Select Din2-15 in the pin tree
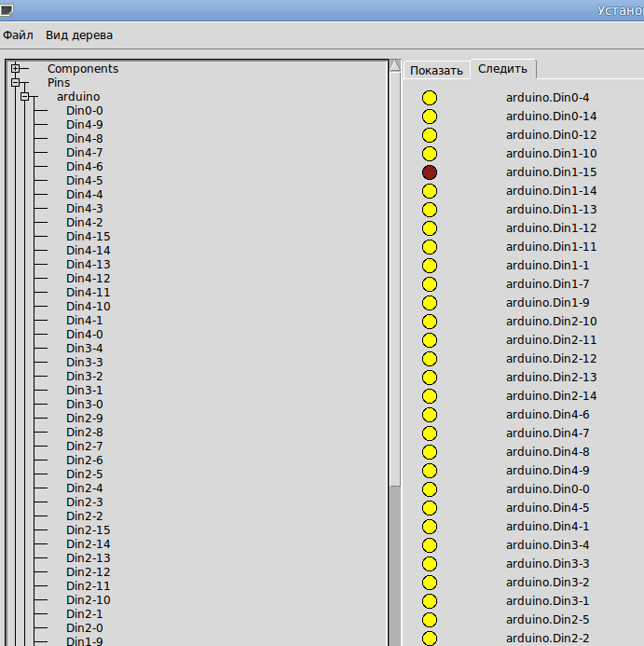The width and height of the screenshot is (644, 646). pos(89,529)
